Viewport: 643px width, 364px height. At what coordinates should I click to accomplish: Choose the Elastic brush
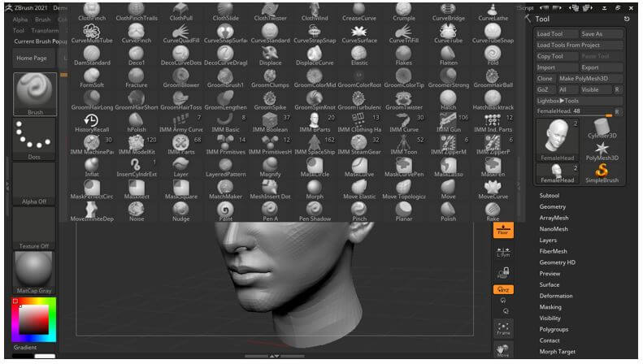(x=359, y=56)
